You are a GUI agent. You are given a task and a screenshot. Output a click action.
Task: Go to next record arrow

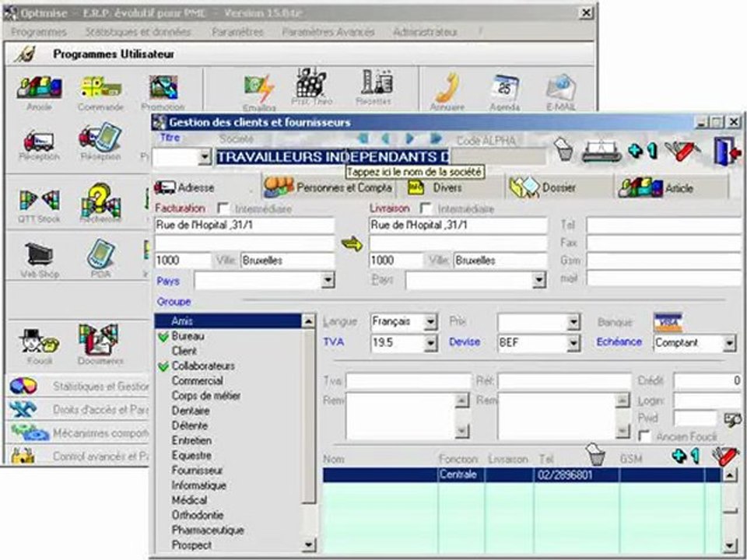(410, 139)
